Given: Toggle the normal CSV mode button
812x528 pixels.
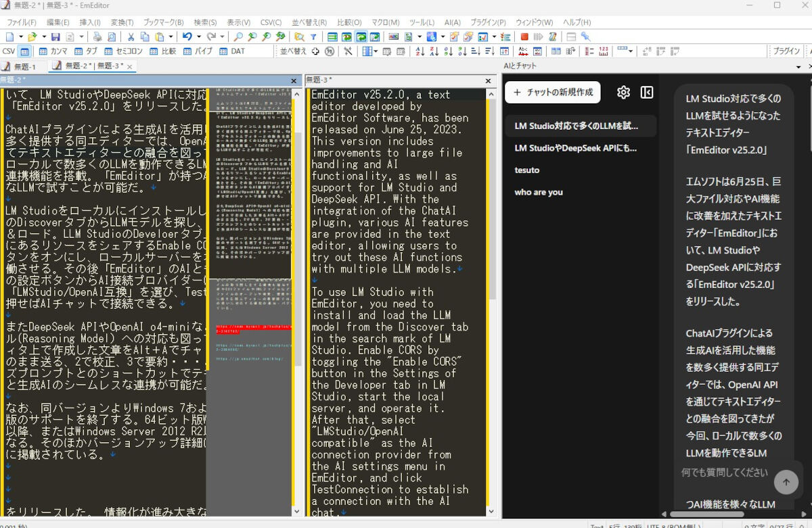Looking at the screenshot, I should pos(24,51).
